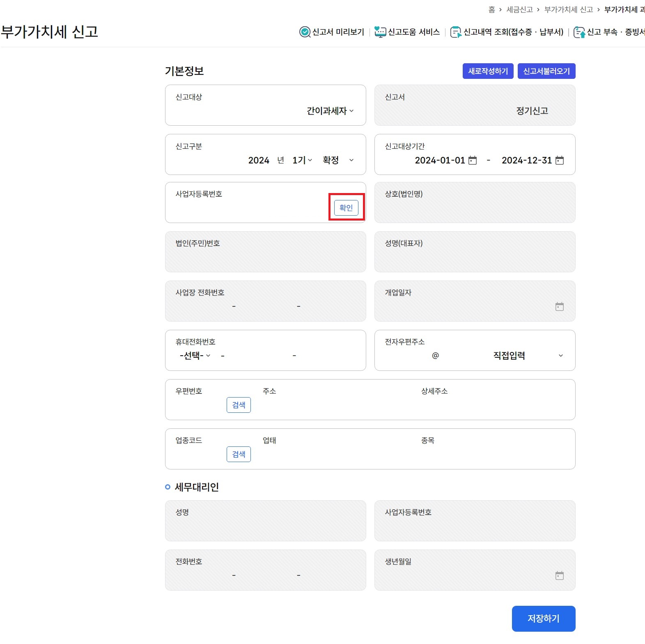Click the 세무대리인 section heading
Viewport: 645px width, 644px height.
pos(197,487)
